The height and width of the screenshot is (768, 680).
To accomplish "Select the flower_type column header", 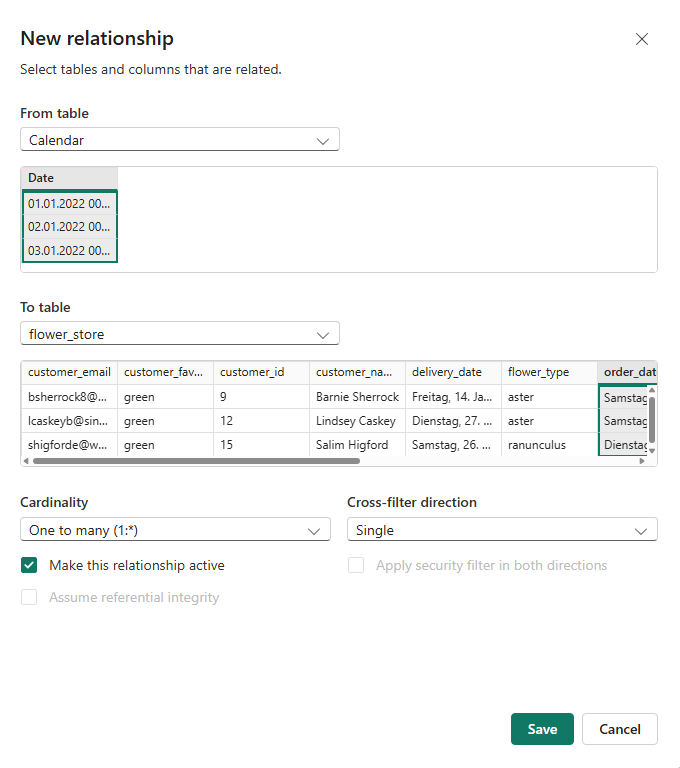I will [548, 372].
